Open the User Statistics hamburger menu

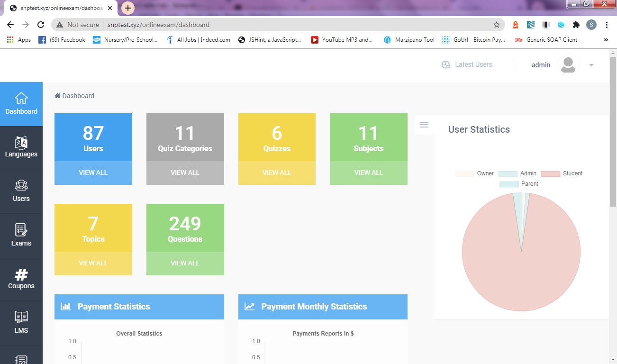pyautogui.click(x=424, y=125)
